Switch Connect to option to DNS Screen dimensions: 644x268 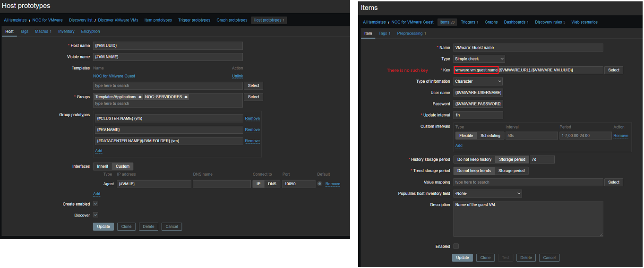(272, 184)
